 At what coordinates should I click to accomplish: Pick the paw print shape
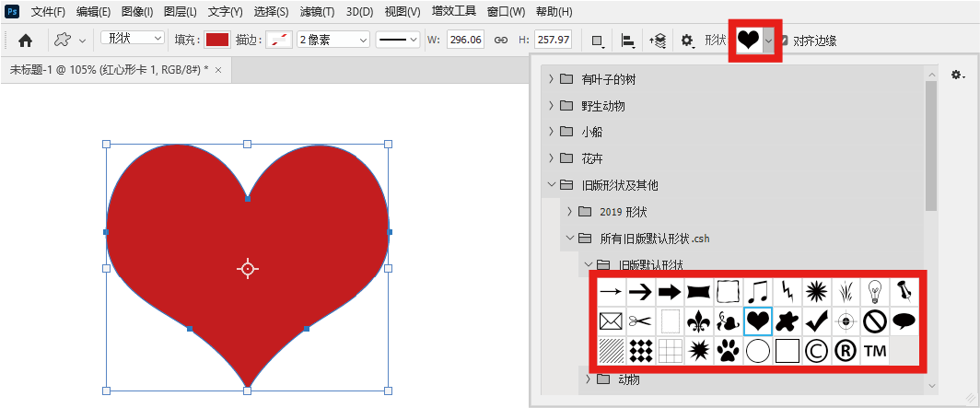[728, 350]
